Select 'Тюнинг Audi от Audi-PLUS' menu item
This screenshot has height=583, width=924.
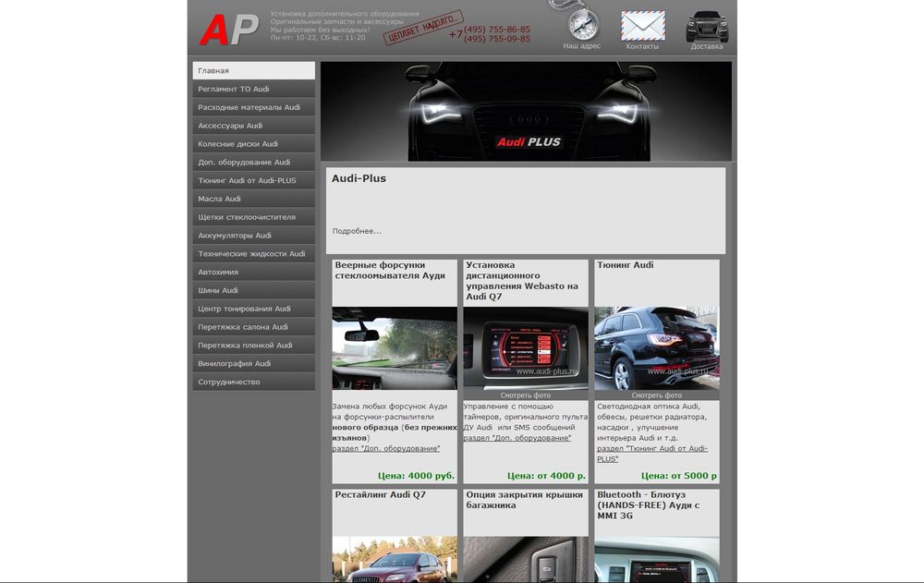[254, 180]
